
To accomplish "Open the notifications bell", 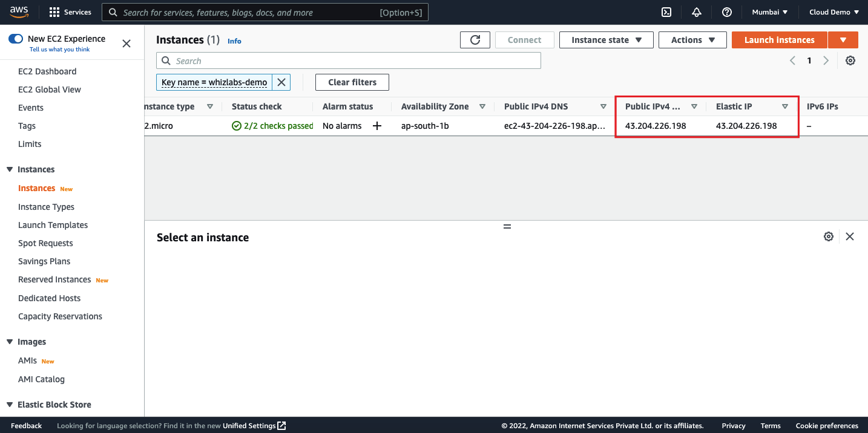I will click(697, 12).
